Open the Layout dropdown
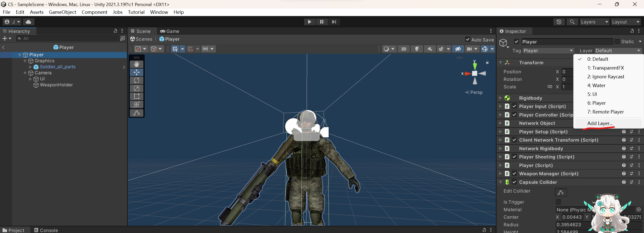The width and height of the screenshot is (644, 233). [626, 22]
